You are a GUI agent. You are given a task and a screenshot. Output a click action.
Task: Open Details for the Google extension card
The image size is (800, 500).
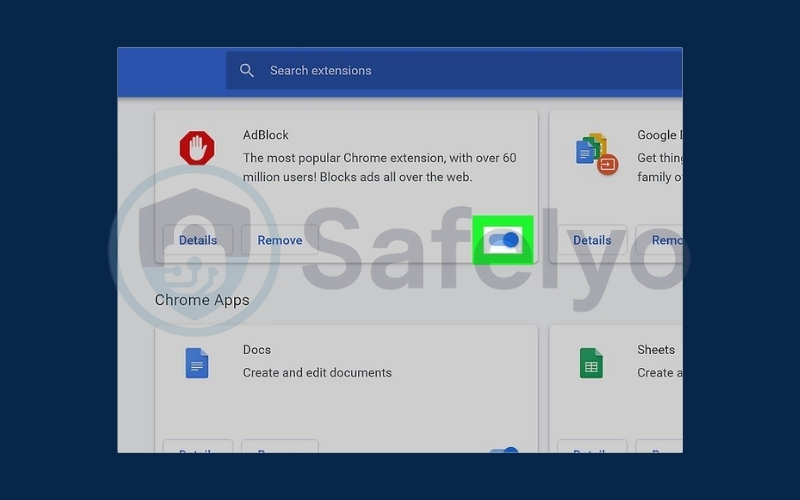tap(592, 240)
